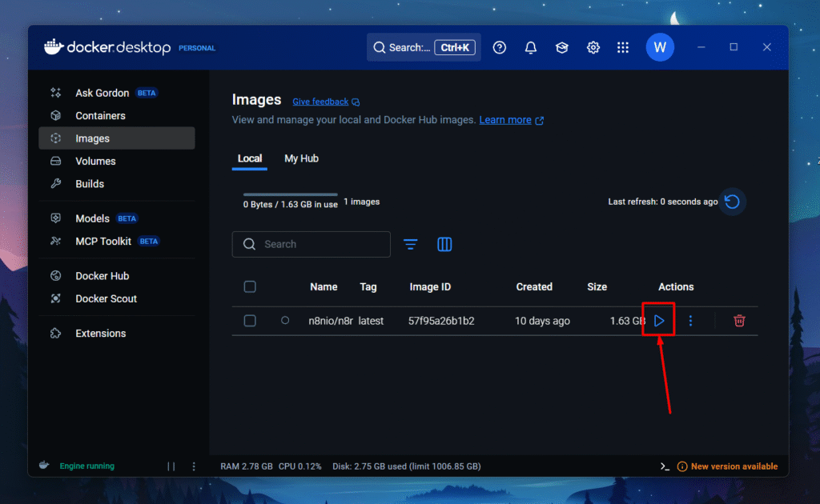Open engine options menu in status bar

point(194,466)
